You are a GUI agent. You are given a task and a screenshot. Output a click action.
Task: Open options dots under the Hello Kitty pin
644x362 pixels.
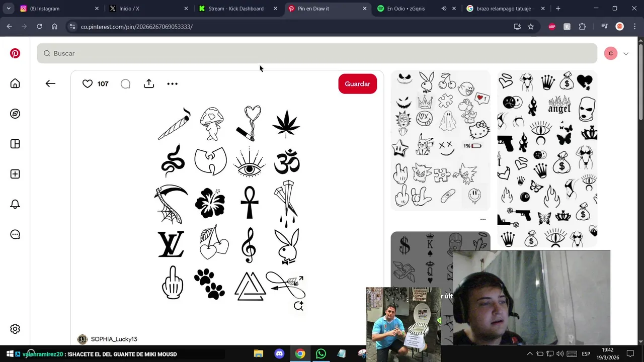483,219
